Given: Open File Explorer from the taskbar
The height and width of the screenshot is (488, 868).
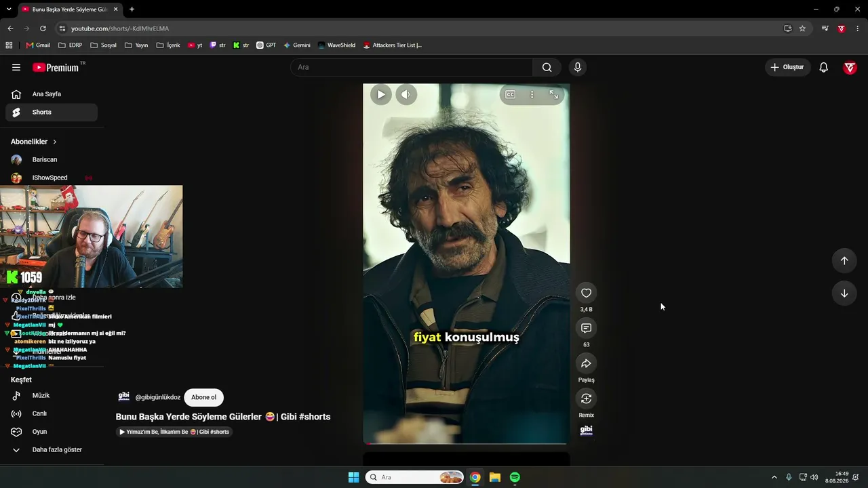Looking at the screenshot, I should pos(495,477).
